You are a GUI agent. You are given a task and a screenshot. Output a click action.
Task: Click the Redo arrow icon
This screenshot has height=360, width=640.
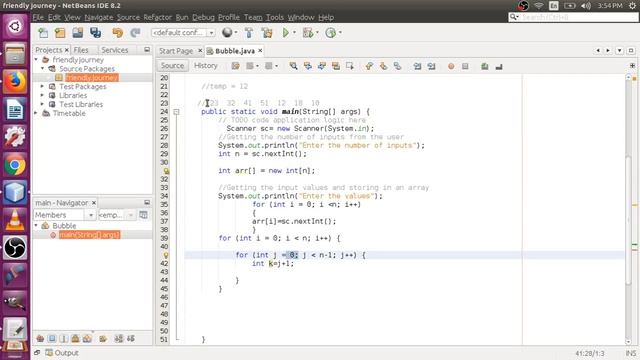point(135,33)
